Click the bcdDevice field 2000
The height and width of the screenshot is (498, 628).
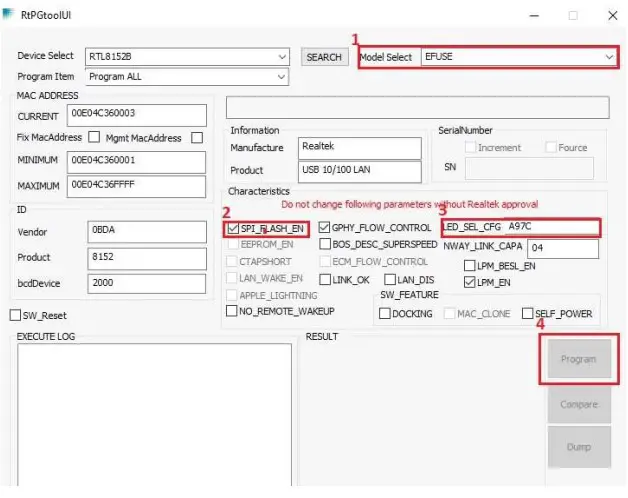click(x=147, y=284)
